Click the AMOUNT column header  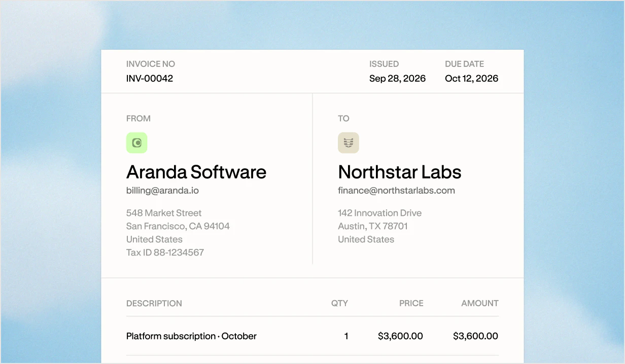click(480, 303)
